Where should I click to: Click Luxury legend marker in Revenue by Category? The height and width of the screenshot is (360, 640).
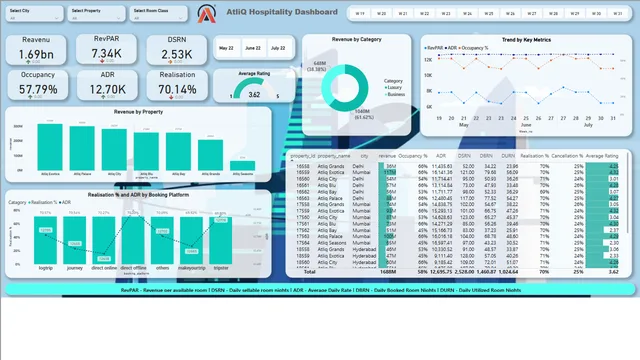[x=386, y=88]
